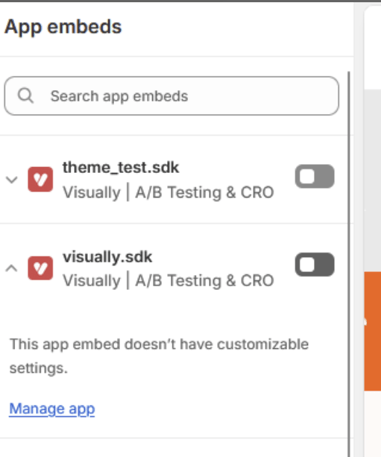The width and height of the screenshot is (381, 457).
Task: Select the visually.sdk embed title
Action: click(107, 257)
